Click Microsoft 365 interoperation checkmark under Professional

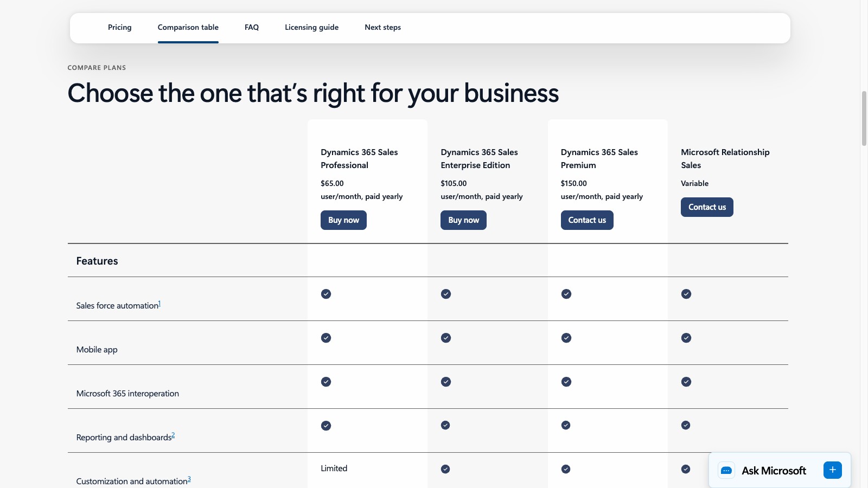(326, 382)
